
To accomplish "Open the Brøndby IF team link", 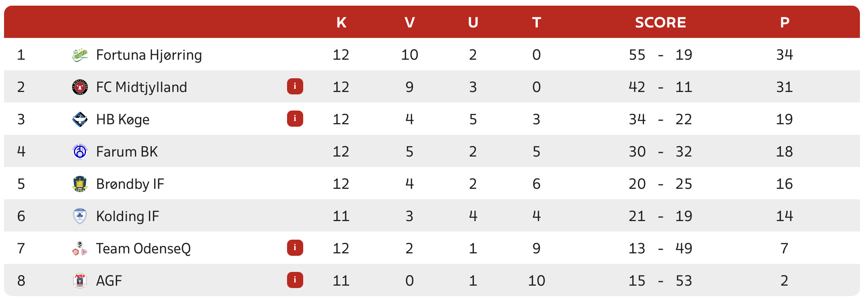I will click(x=130, y=184).
